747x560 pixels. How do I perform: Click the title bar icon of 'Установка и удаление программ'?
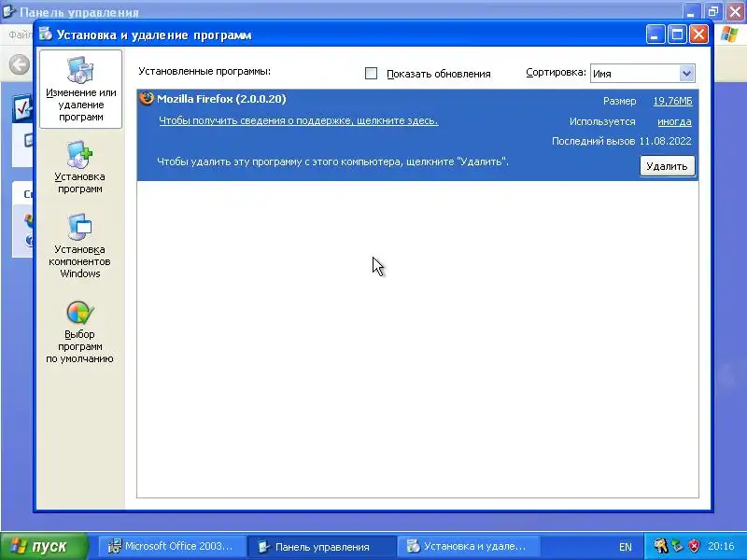(x=46, y=35)
